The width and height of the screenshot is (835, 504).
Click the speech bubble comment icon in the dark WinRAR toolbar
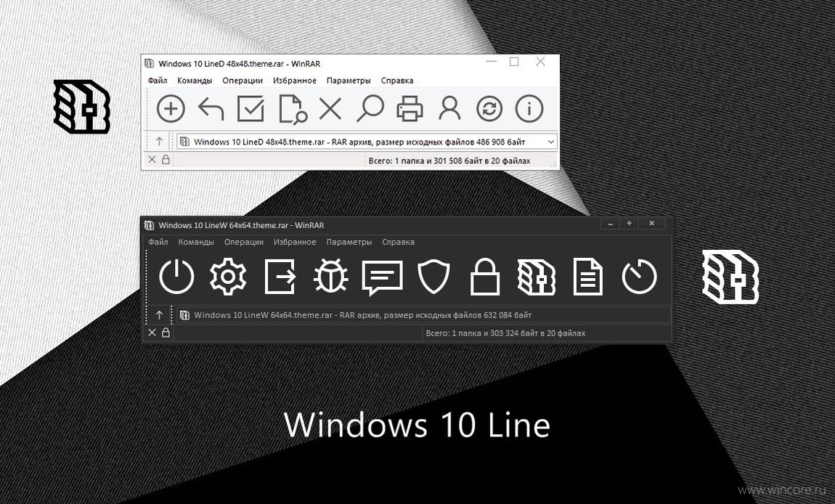(383, 277)
